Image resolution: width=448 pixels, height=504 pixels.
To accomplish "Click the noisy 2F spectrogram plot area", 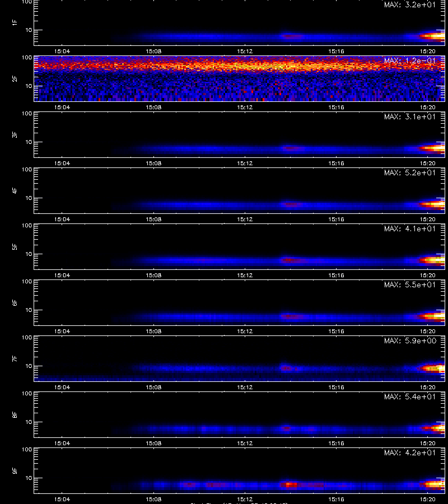I will (x=240, y=78).
